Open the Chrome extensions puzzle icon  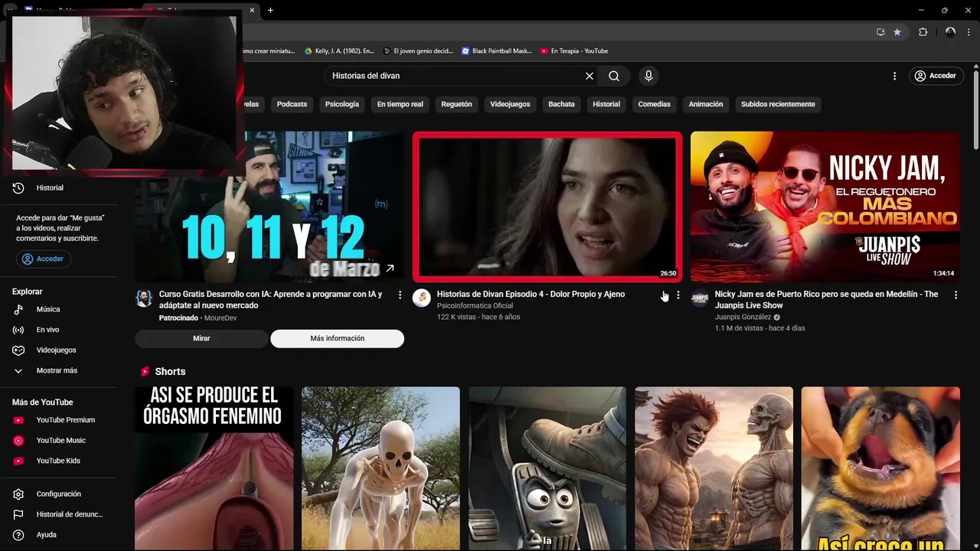[923, 32]
